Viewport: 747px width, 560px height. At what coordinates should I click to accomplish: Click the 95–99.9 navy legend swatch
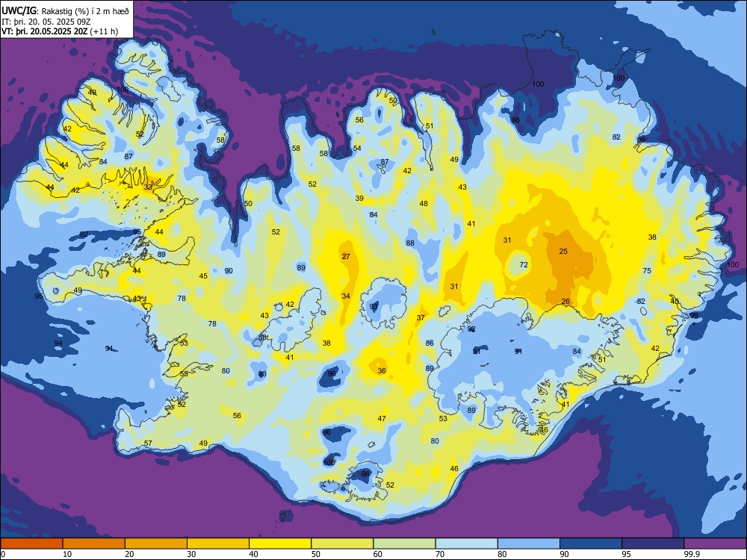(653, 544)
